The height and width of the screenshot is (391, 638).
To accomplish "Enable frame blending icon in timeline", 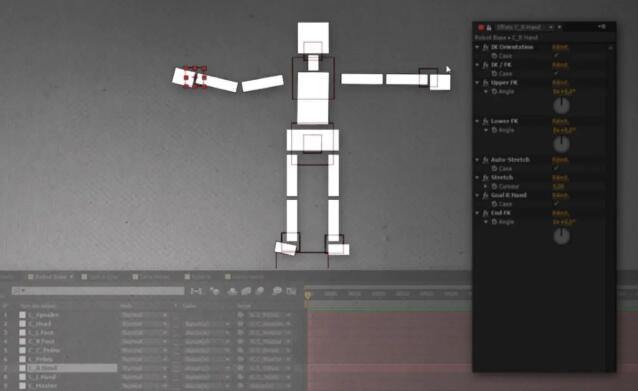I will [246, 291].
